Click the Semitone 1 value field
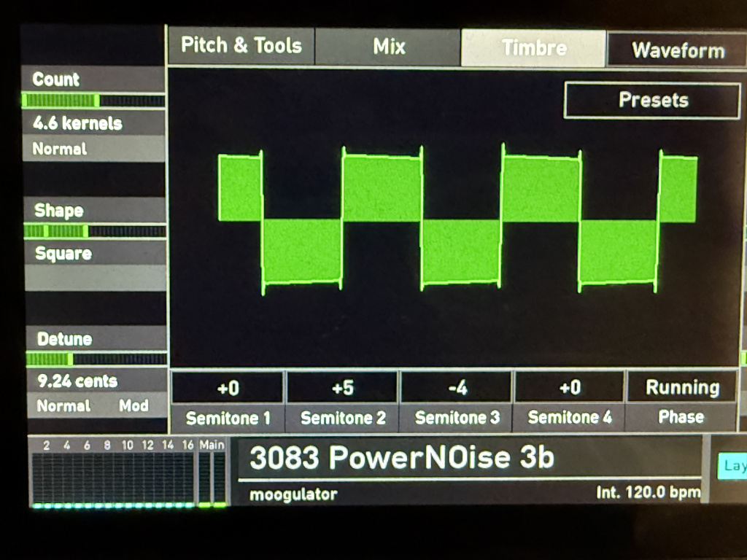Image resolution: width=747 pixels, height=560 pixels. coord(227,387)
